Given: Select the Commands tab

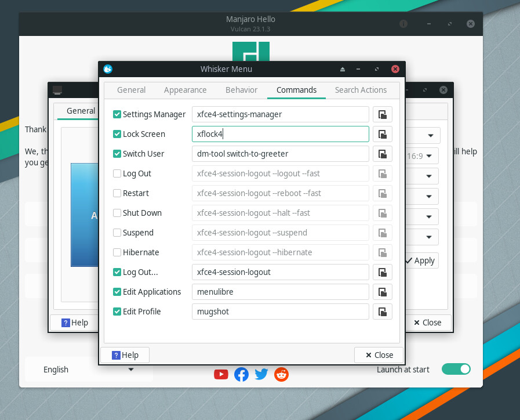Looking at the screenshot, I should point(296,90).
